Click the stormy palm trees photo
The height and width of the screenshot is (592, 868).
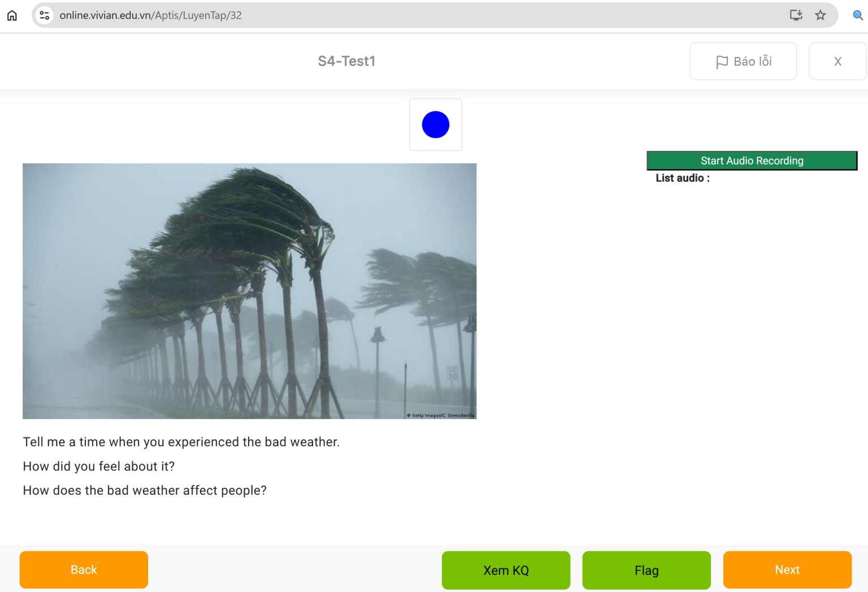[x=249, y=291]
